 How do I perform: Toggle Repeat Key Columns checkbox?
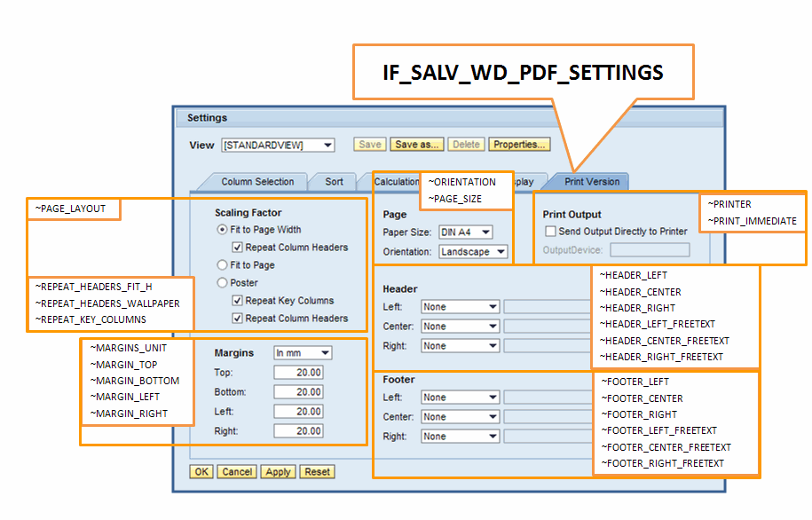(x=238, y=301)
